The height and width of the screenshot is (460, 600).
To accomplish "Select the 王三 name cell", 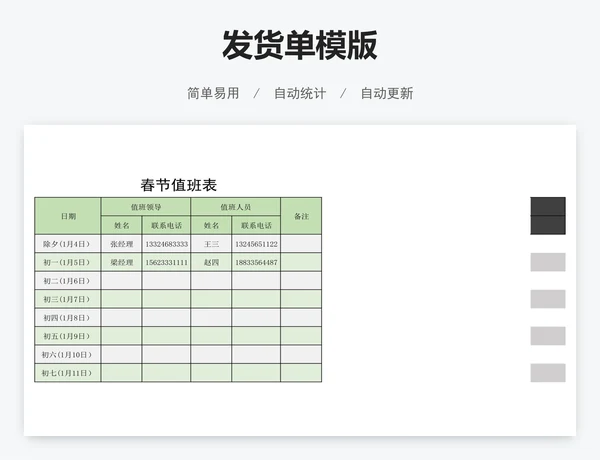I will pyautogui.click(x=211, y=244).
